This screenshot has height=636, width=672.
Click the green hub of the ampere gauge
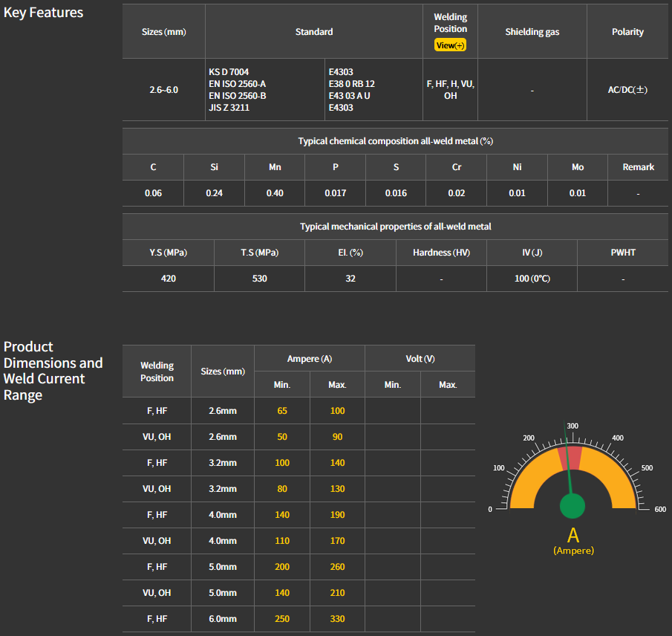[x=572, y=505]
